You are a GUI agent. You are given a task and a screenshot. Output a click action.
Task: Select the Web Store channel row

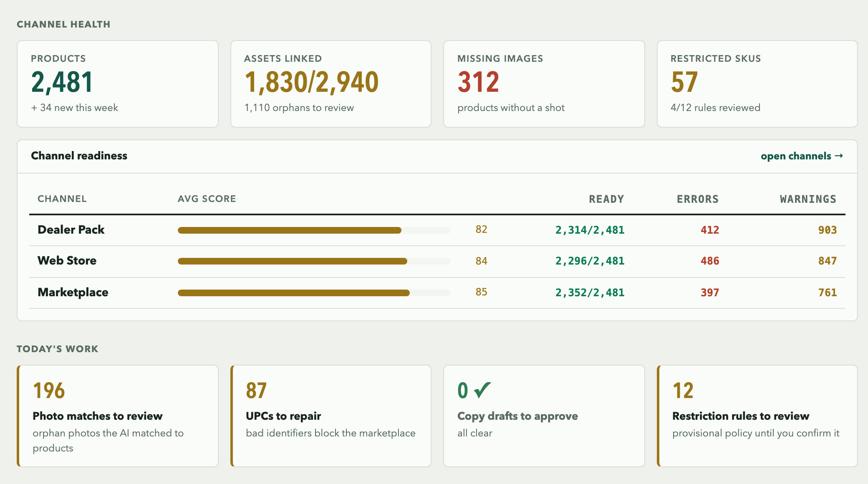(x=437, y=262)
